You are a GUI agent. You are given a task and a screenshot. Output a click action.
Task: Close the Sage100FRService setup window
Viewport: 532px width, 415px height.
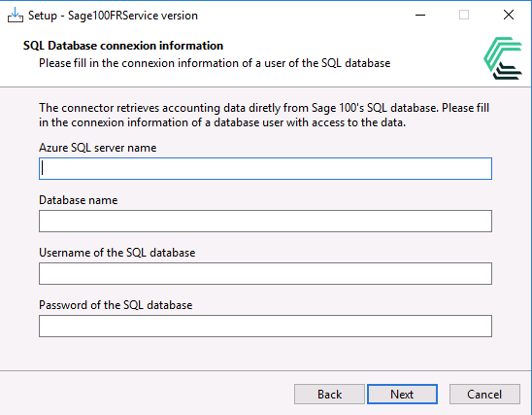point(509,15)
